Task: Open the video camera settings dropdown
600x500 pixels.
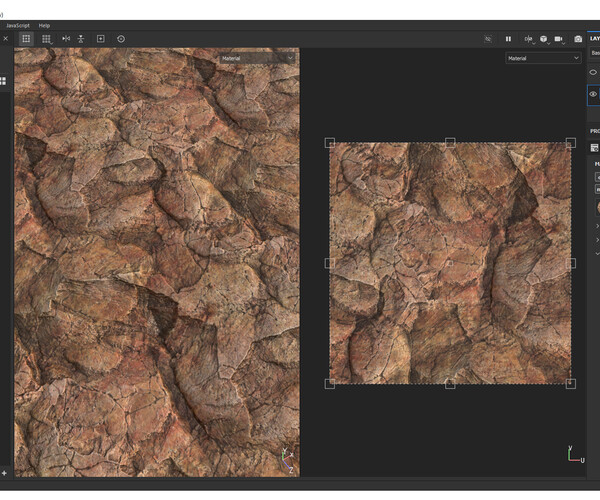Action: tap(559, 39)
